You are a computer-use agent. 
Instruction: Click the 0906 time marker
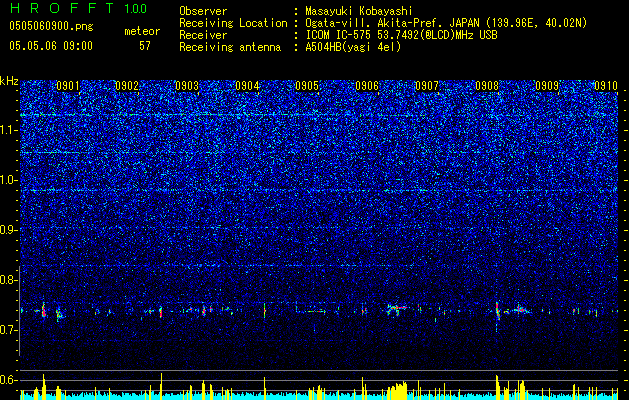click(367, 86)
